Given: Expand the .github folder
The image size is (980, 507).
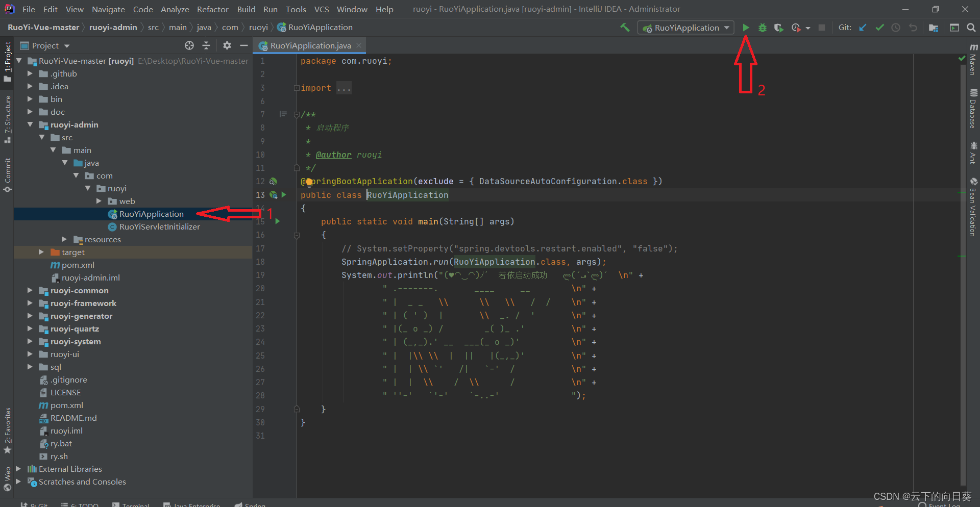Looking at the screenshot, I should tap(30, 73).
